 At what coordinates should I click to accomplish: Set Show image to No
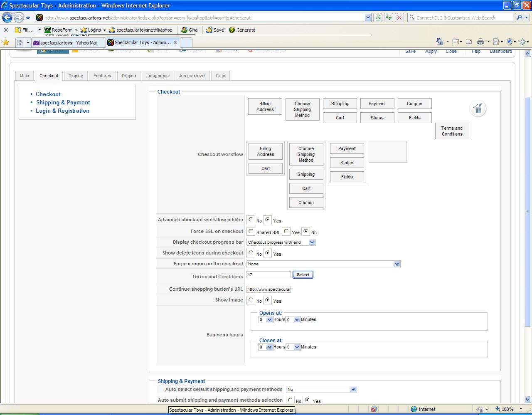251,300
